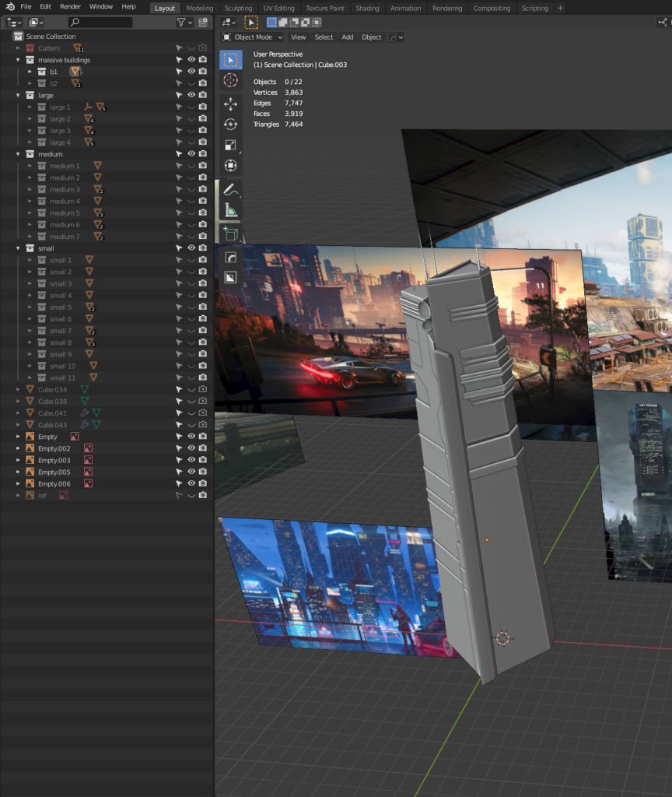Click the Select menu in the viewport header
The width and height of the screenshot is (672, 797).
click(x=324, y=37)
